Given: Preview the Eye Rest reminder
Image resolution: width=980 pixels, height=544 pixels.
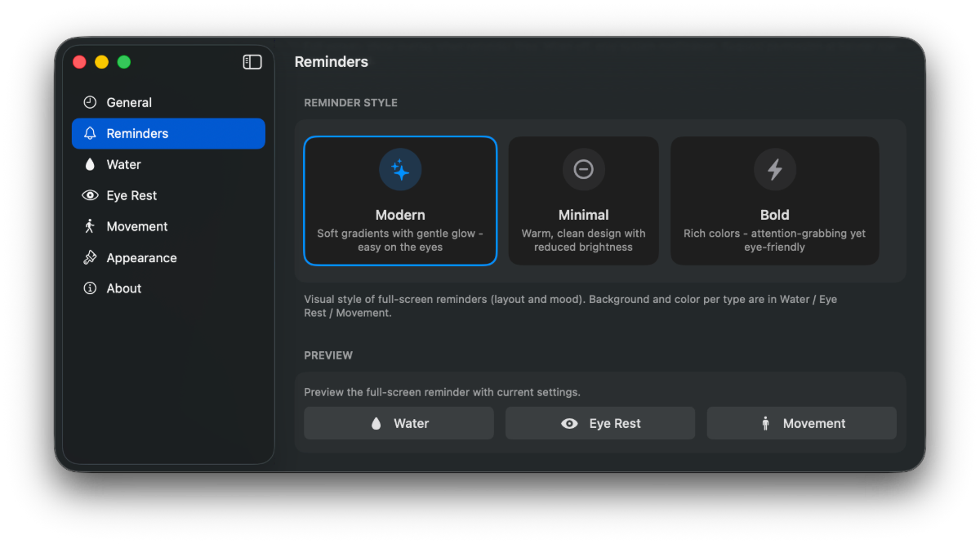Looking at the screenshot, I should click(x=599, y=423).
